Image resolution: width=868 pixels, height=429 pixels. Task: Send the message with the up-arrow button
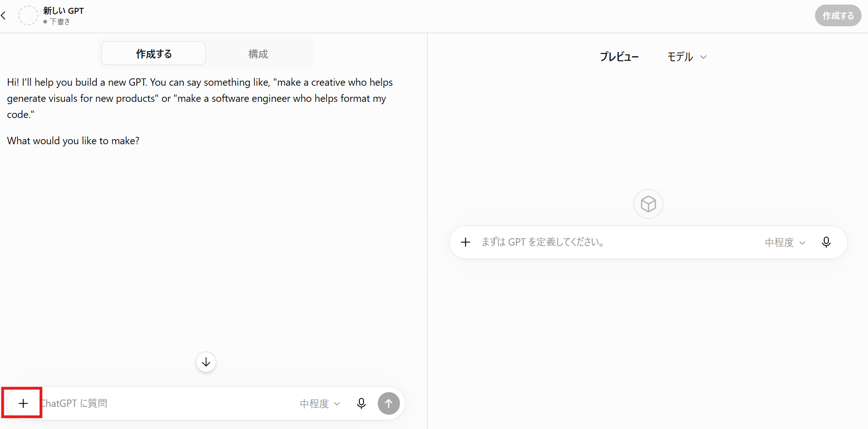389,403
